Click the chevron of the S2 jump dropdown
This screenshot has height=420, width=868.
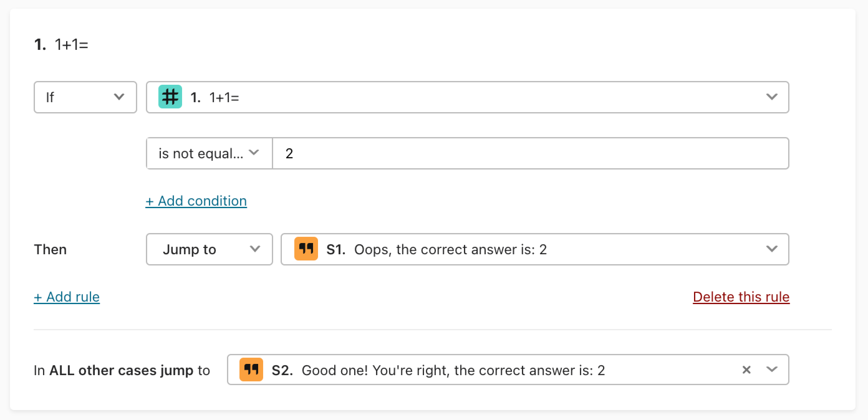[x=772, y=370]
